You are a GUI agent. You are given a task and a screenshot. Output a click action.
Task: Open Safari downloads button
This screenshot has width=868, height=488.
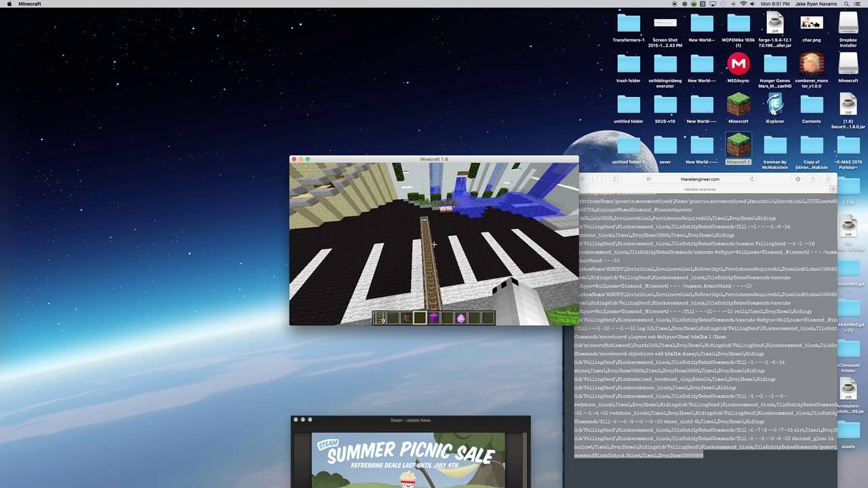798,180
